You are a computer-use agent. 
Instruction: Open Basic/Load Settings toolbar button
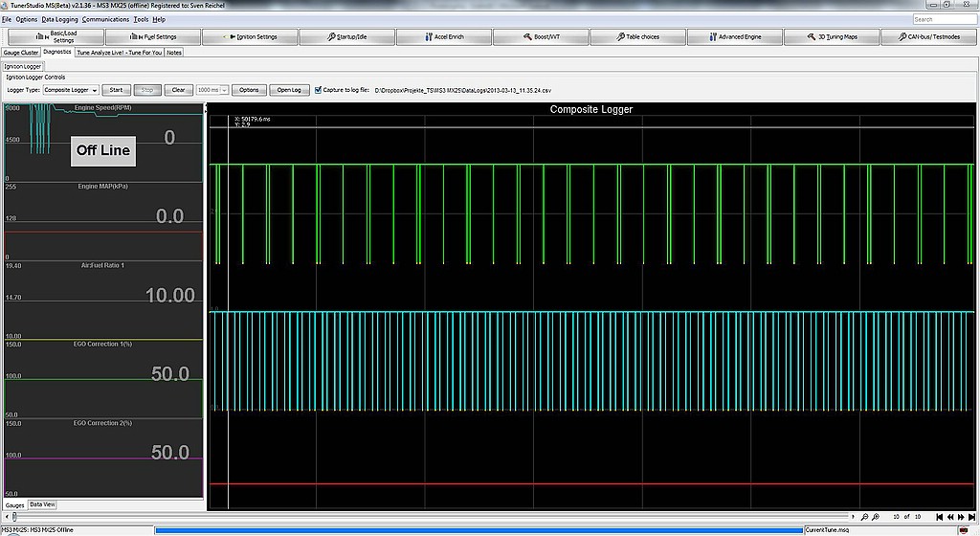(x=56, y=37)
